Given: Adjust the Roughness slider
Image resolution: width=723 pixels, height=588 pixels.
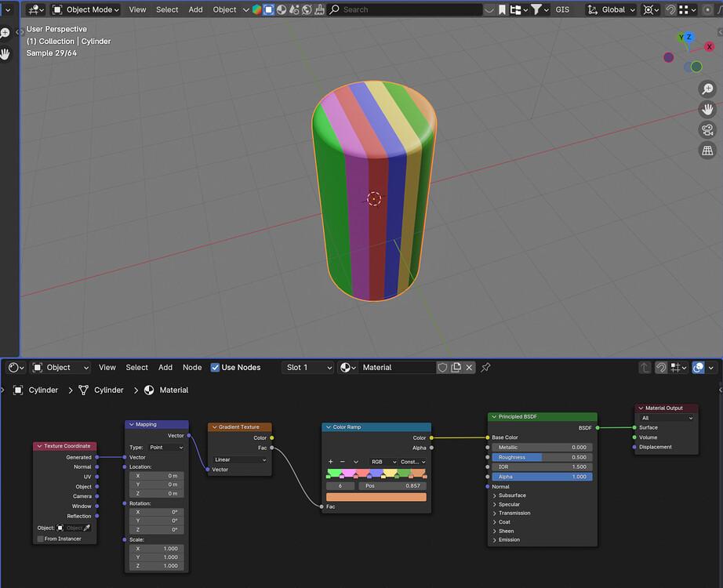Looking at the screenshot, I should [543, 458].
